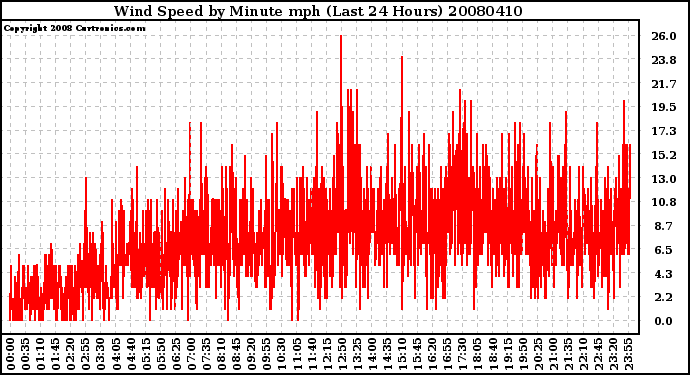Click the 15:45 time label

[x=417, y=354]
